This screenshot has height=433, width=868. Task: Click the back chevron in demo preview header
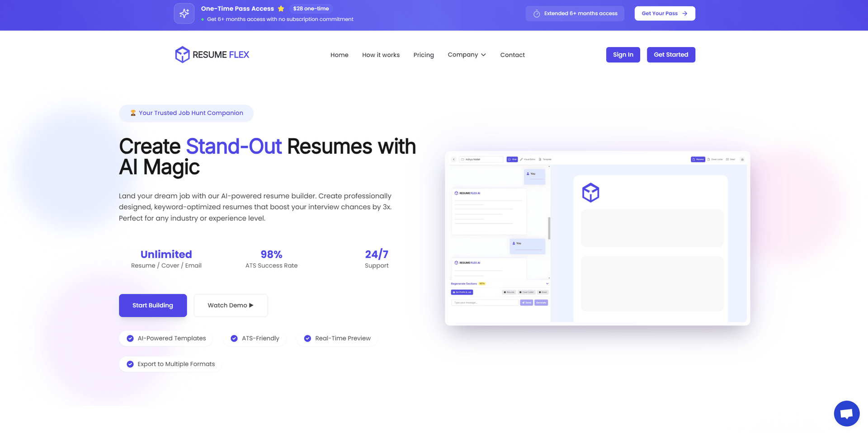click(454, 160)
